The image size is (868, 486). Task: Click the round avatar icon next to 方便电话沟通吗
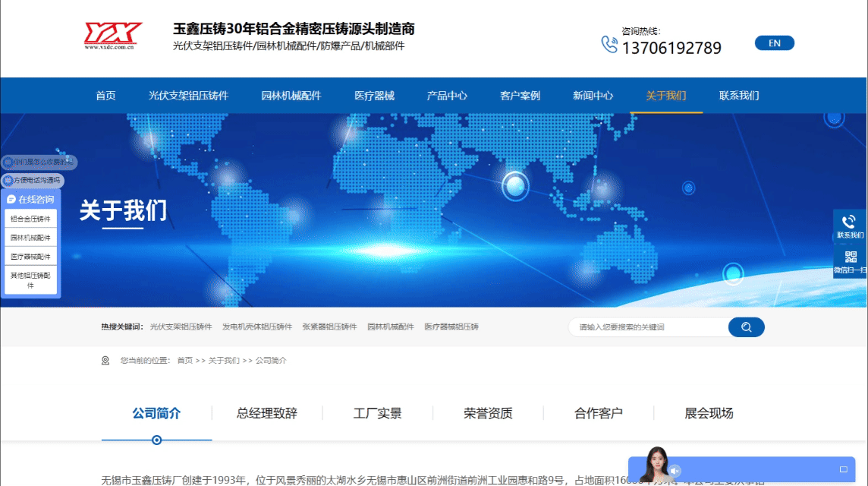point(8,181)
